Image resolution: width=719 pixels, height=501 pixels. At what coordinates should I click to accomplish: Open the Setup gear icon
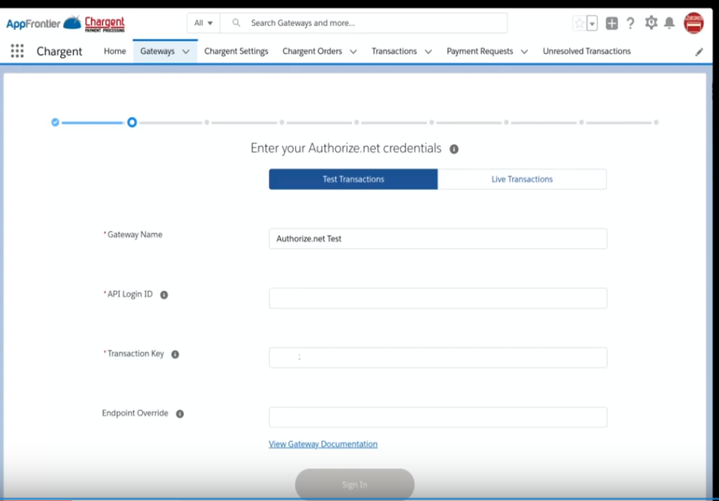(651, 23)
